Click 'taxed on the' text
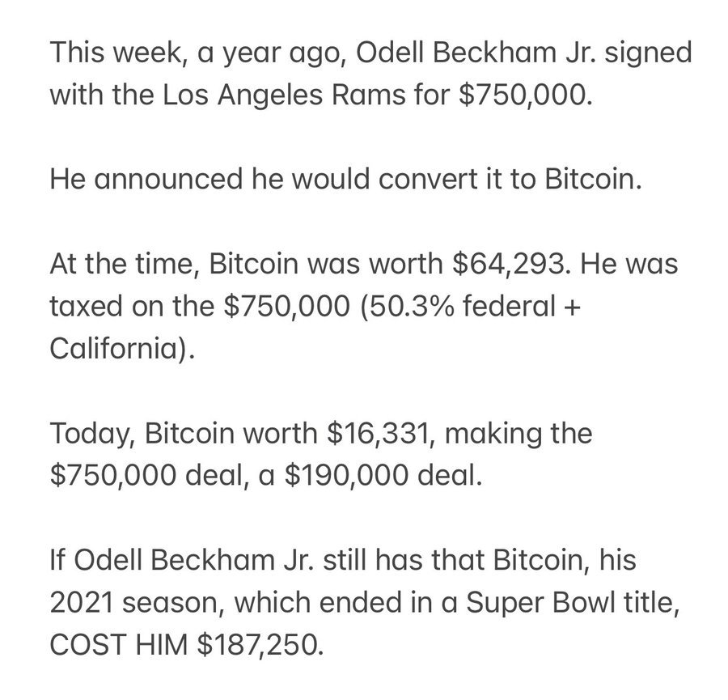The width and height of the screenshot is (728, 700). [132, 307]
